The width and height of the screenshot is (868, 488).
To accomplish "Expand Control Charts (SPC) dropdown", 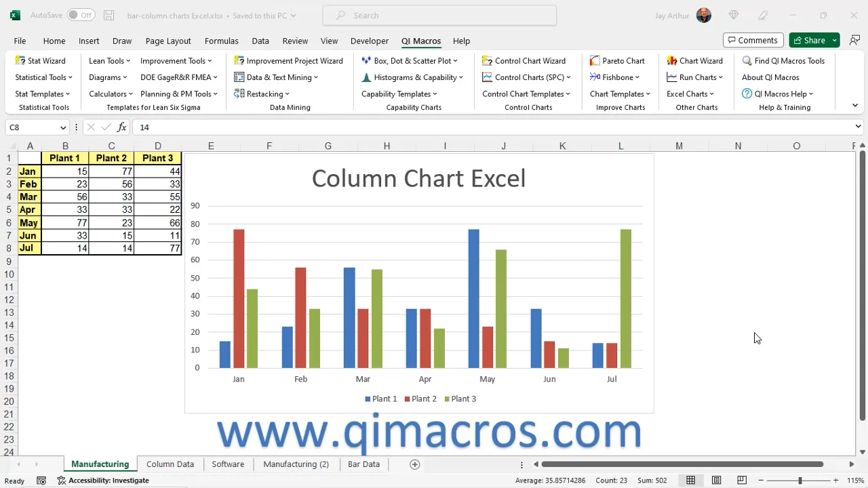I will [x=526, y=77].
